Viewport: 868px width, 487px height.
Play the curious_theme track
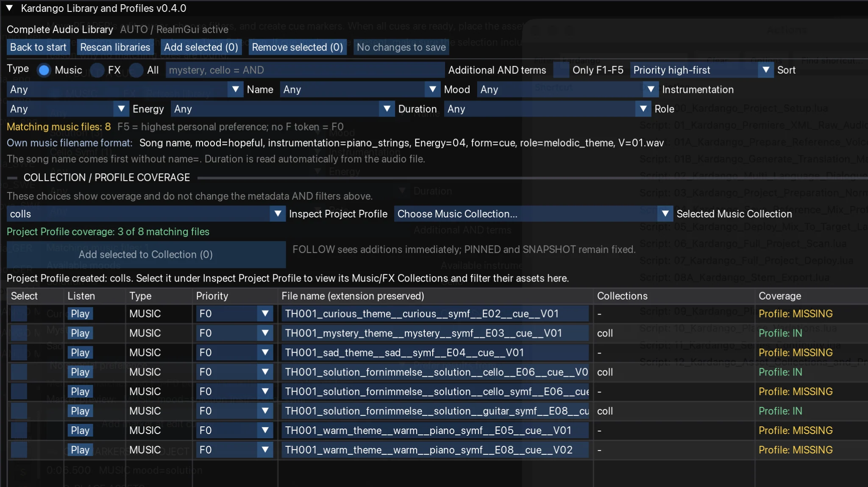(x=80, y=314)
